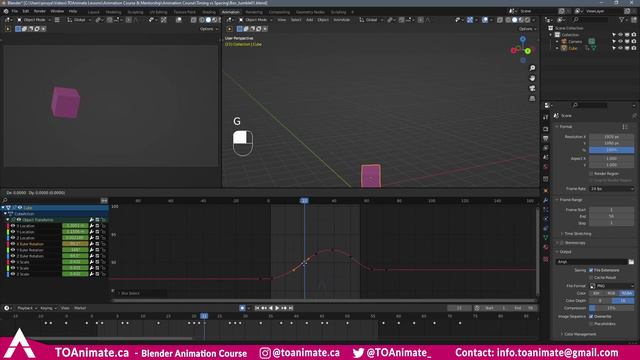This screenshot has width=640, height=360.
Task: Toggle Camera visibility eye in outliner
Action: pyautogui.click(x=620, y=41)
